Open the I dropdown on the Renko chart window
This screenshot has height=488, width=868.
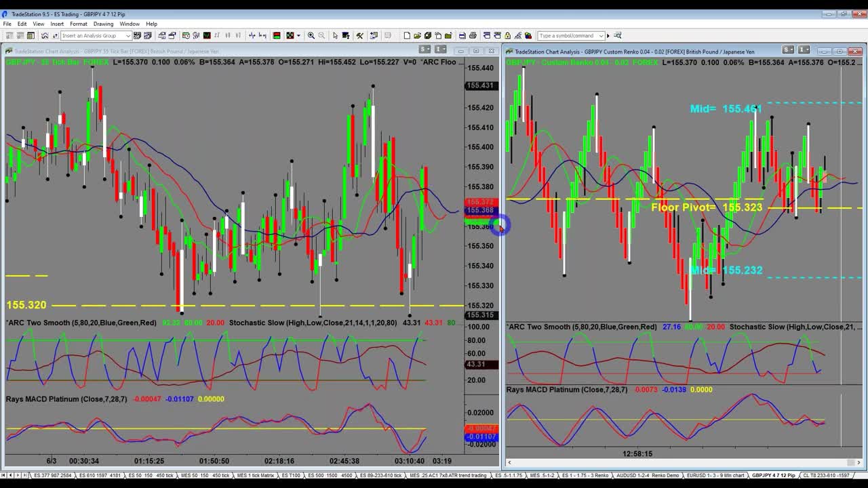[804, 49]
